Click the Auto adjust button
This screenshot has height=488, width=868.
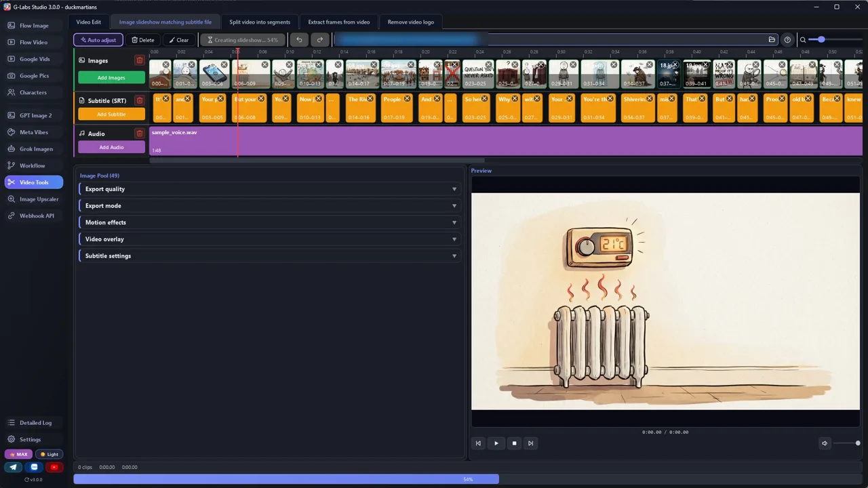click(x=98, y=40)
